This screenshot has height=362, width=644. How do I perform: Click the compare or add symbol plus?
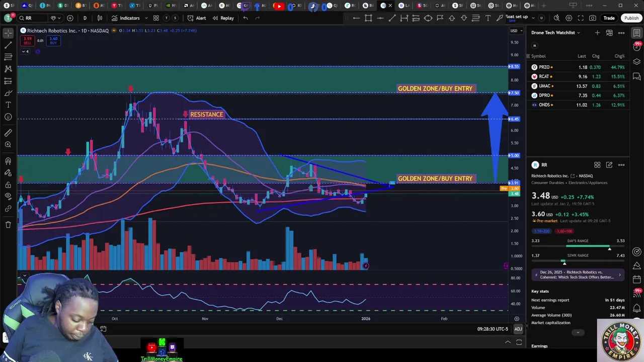(70, 18)
